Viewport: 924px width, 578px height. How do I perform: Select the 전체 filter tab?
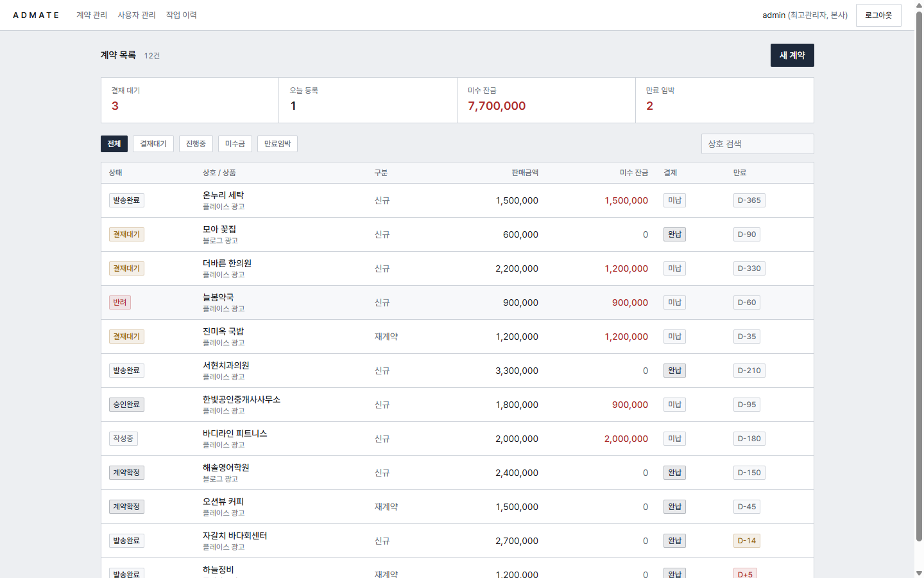pos(114,144)
